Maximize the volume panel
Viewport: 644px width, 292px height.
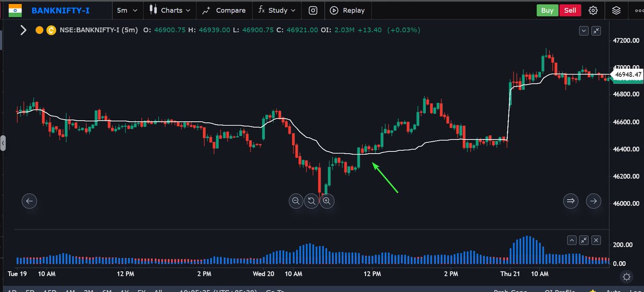[584, 240]
